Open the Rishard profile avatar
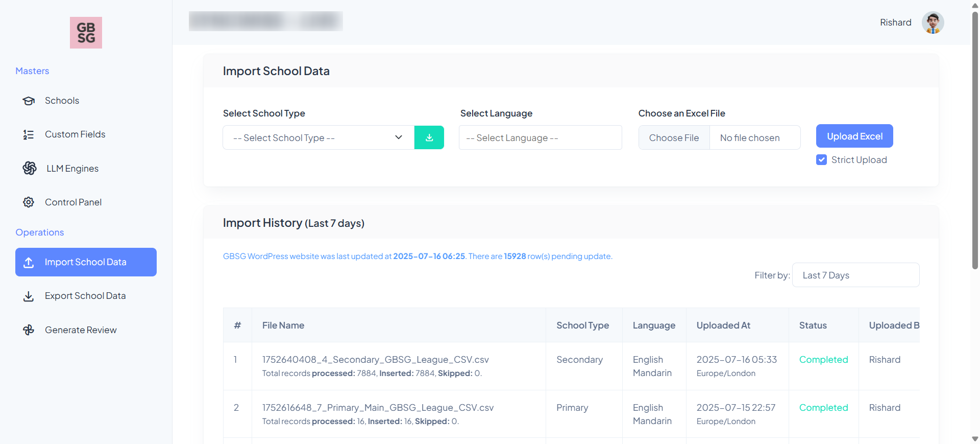 [933, 22]
